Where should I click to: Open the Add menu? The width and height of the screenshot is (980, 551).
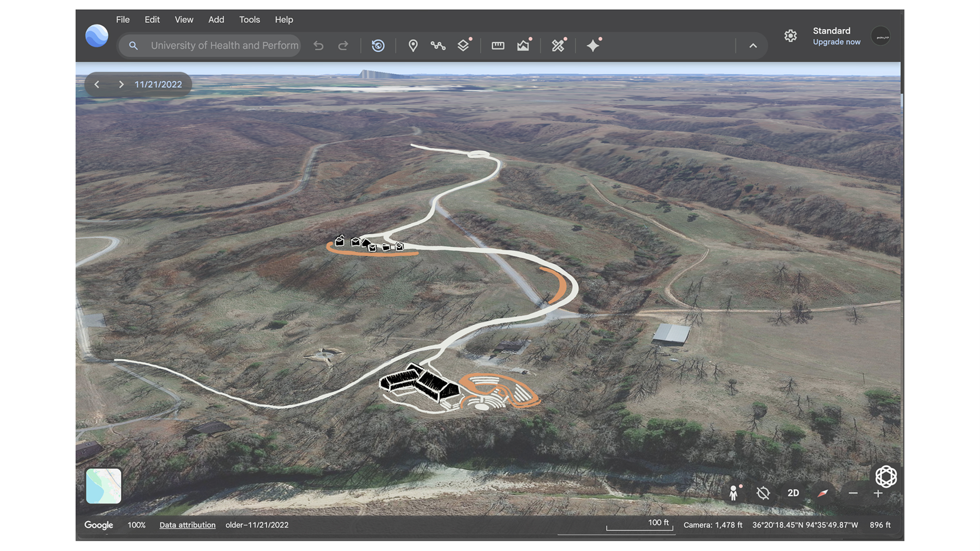point(216,20)
